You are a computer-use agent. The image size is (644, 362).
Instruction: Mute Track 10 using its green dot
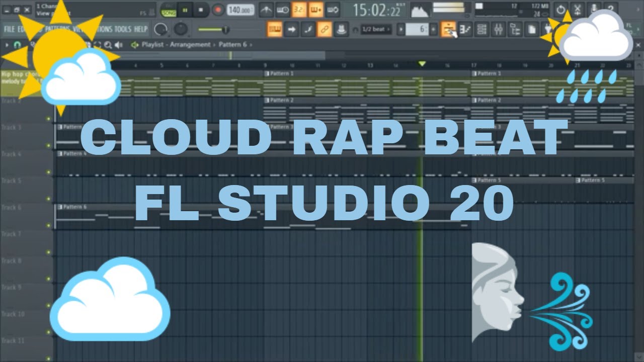tap(49, 332)
